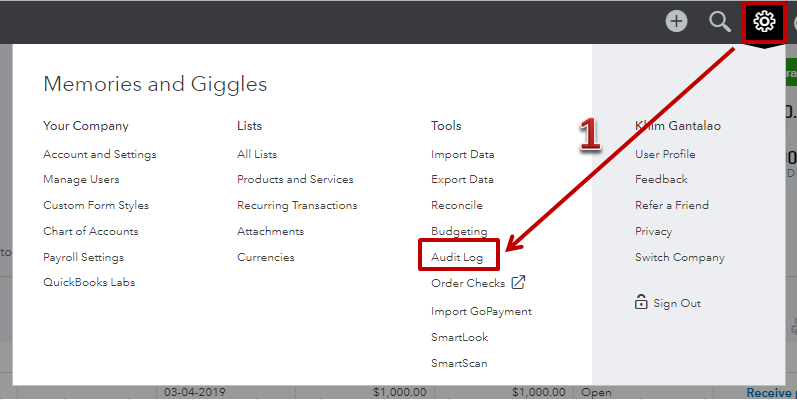Open Chart of Accounts
This screenshot has height=400, width=797.
coord(90,231)
